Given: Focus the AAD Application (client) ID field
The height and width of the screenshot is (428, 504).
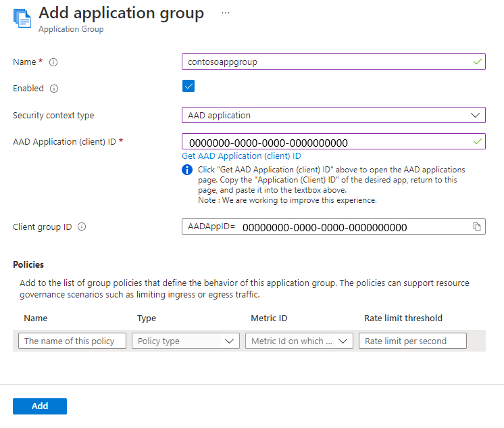Looking at the screenshot, I should 326,142.
